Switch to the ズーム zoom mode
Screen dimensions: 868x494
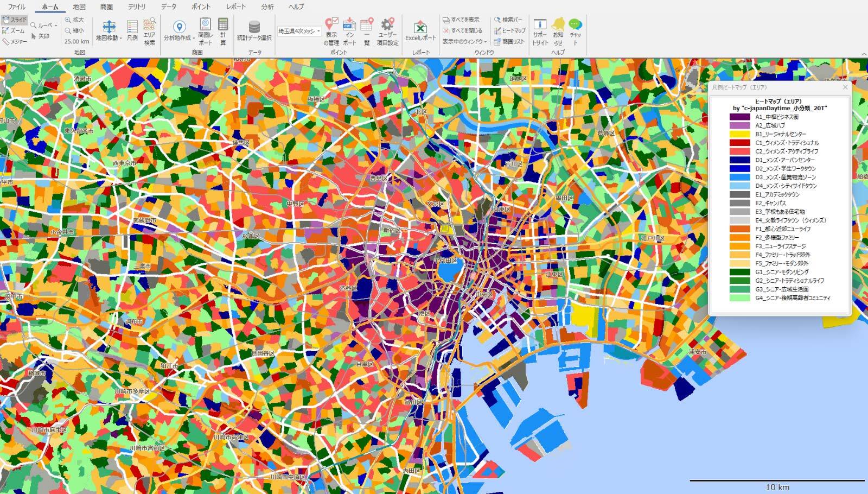[14, 31]
